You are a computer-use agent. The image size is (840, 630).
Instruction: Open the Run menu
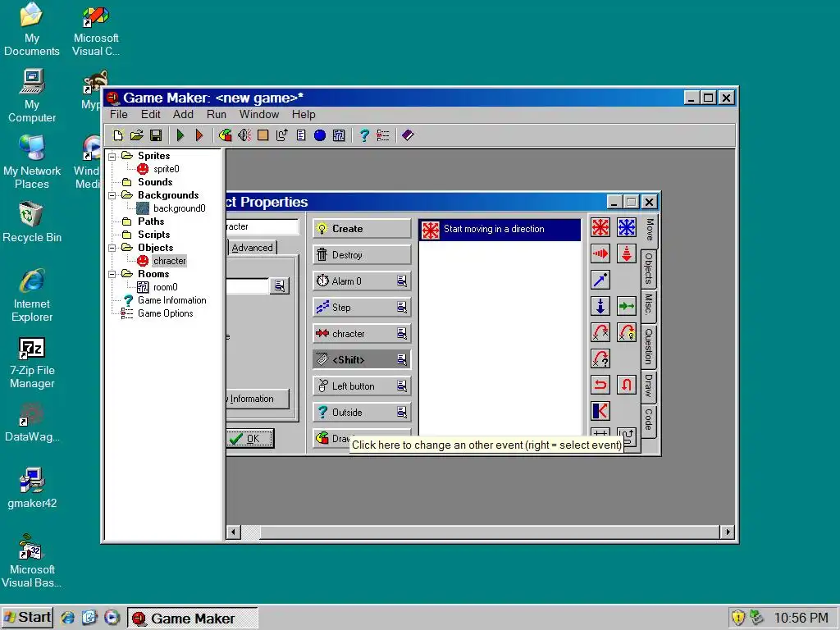tap(217, 114)
